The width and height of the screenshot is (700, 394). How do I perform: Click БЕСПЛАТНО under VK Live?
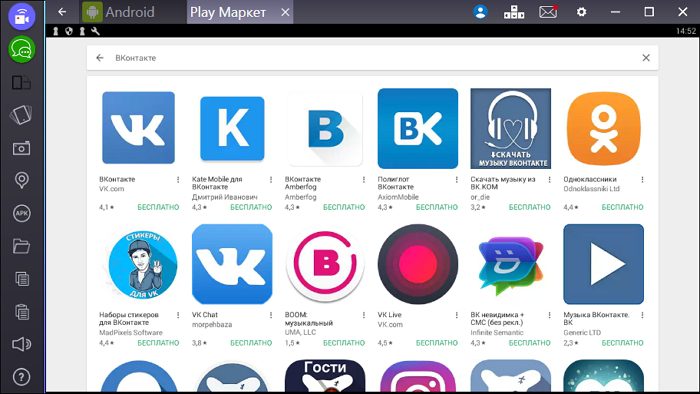tap(437, 343)
